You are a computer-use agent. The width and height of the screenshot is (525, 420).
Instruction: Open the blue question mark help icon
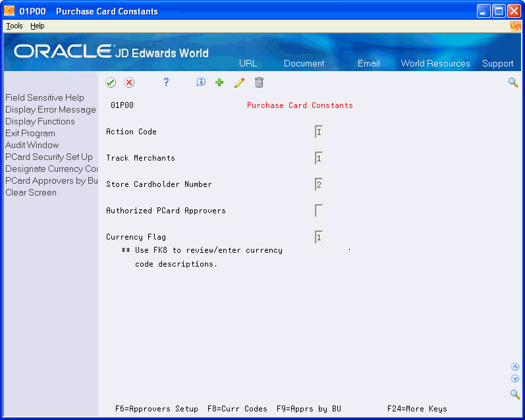(x=166, y=82)
